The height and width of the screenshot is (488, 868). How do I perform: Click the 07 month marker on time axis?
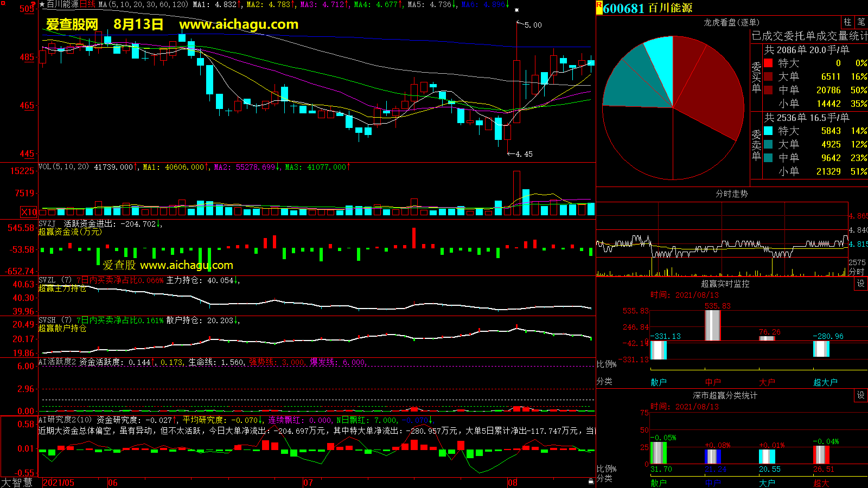(308, 483)
